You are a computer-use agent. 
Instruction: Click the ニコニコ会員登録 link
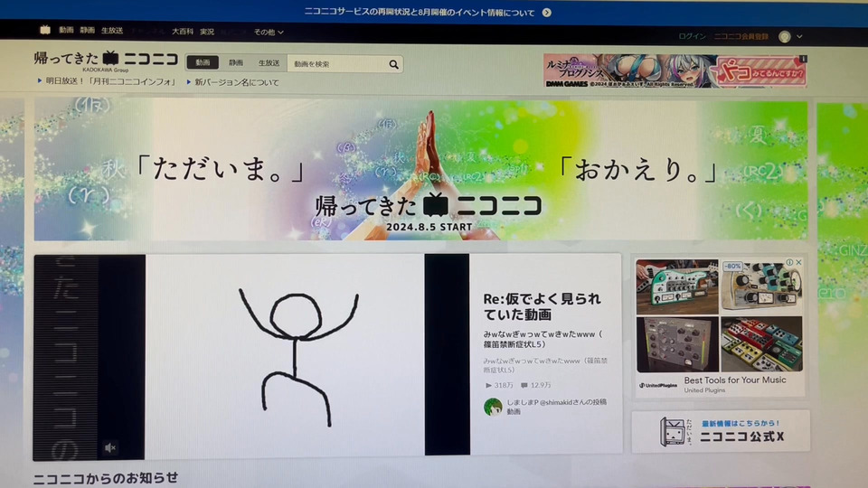[x=741, y=36]
